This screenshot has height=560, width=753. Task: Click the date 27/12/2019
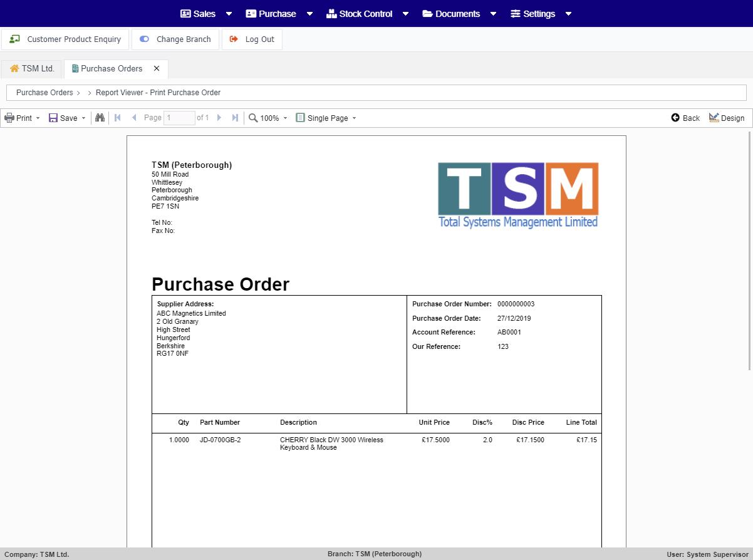point(514,318)
